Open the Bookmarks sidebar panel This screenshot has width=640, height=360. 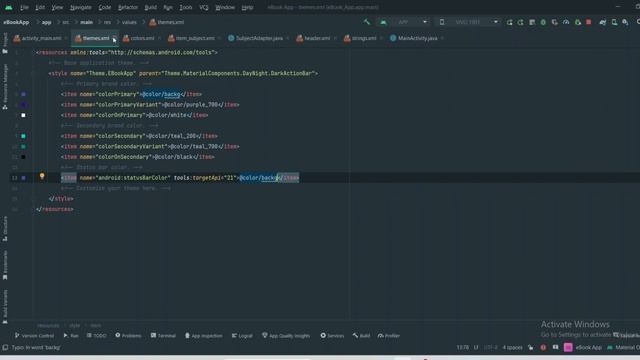click(5, 265)
